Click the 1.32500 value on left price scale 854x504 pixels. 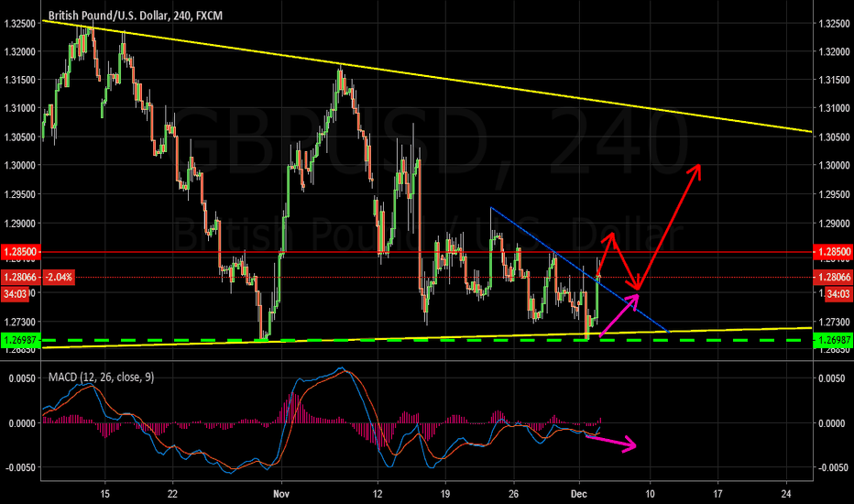(19, 24)
